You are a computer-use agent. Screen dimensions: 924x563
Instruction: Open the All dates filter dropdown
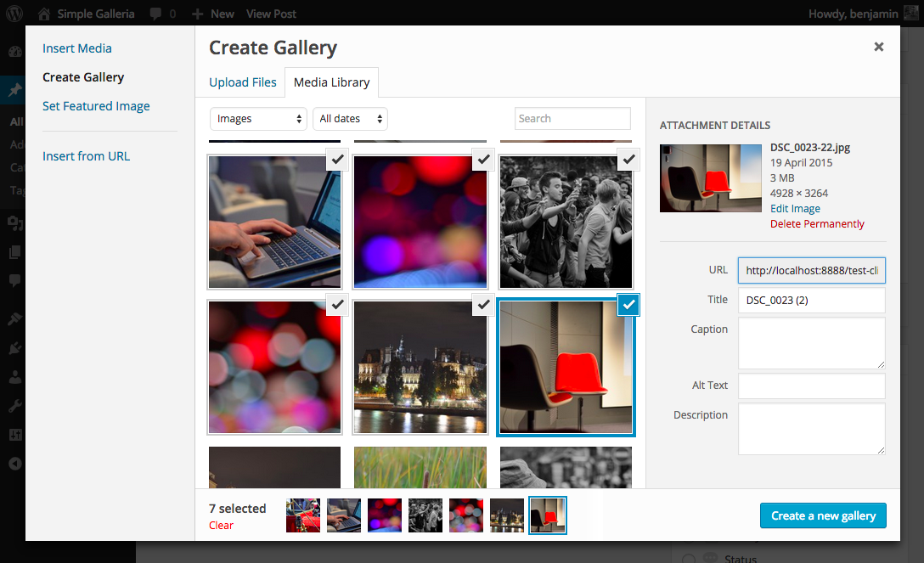tap(350, 119)
